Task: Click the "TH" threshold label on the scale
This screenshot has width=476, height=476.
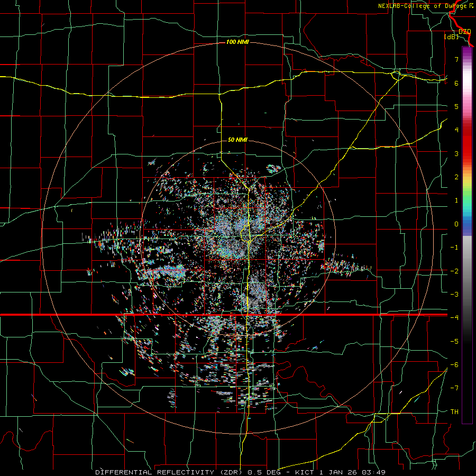Action: pyautogui.click(x=454, y=412)
